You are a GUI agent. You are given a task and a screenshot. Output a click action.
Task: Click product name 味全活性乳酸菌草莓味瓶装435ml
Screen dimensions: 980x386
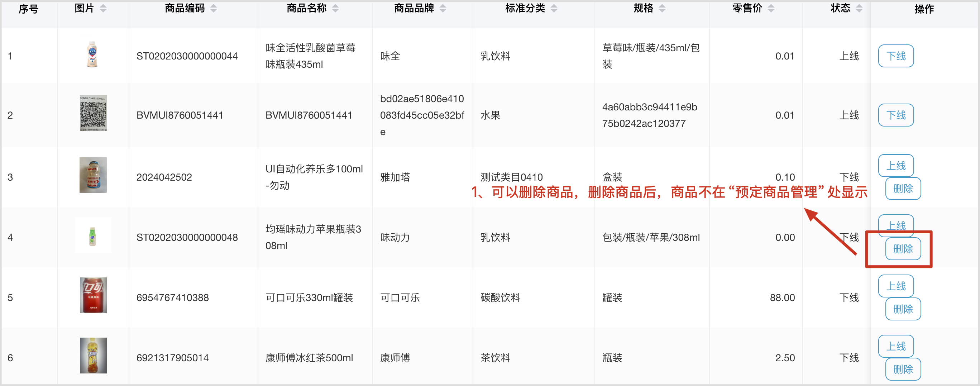pyautogui.click(x=310, y=56)
